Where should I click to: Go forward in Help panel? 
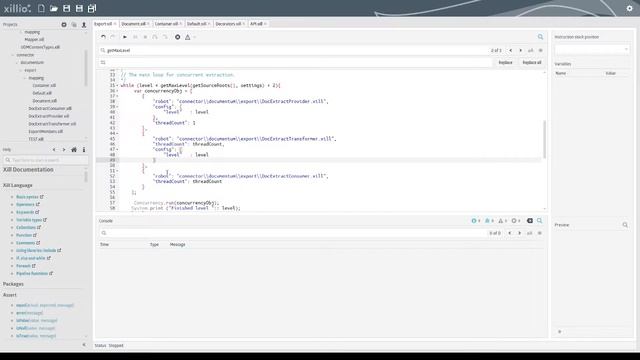(64, 150)
